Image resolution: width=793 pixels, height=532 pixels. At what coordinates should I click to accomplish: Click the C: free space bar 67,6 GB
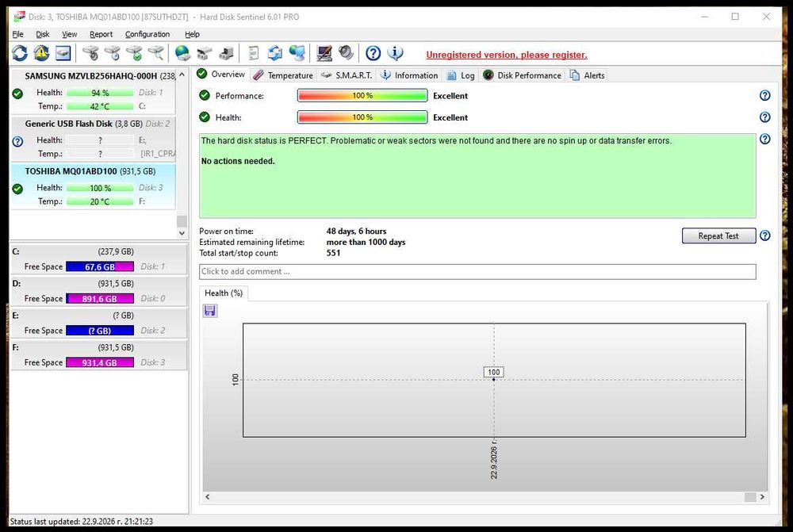pos(100,266)
